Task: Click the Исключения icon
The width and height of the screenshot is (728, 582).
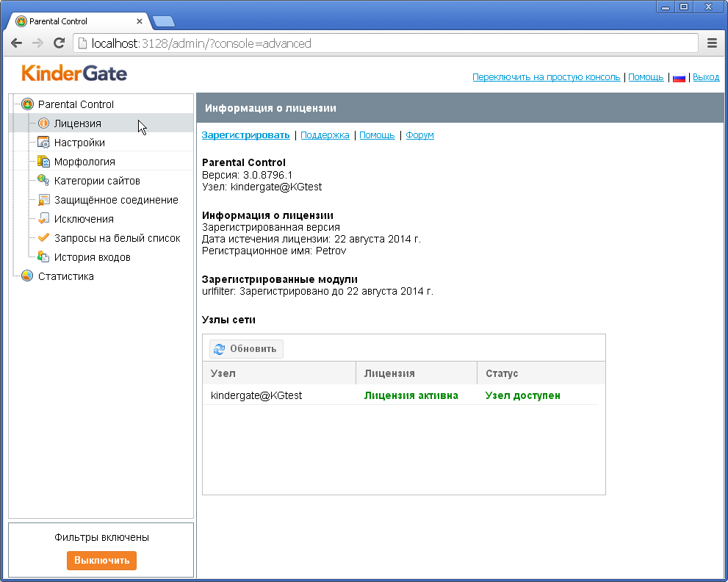Action: pyautogui.click(x=43, y=219)
